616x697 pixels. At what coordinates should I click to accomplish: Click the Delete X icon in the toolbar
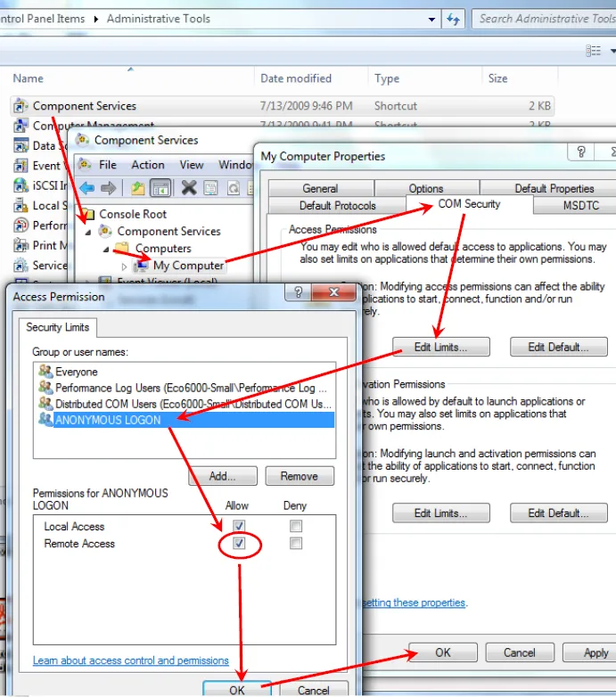coord(189,188)
